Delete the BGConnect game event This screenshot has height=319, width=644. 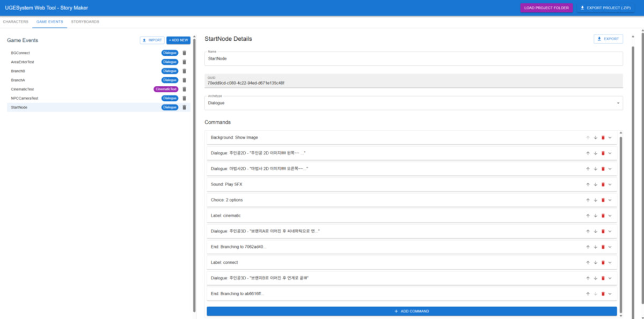click(184, 53)
